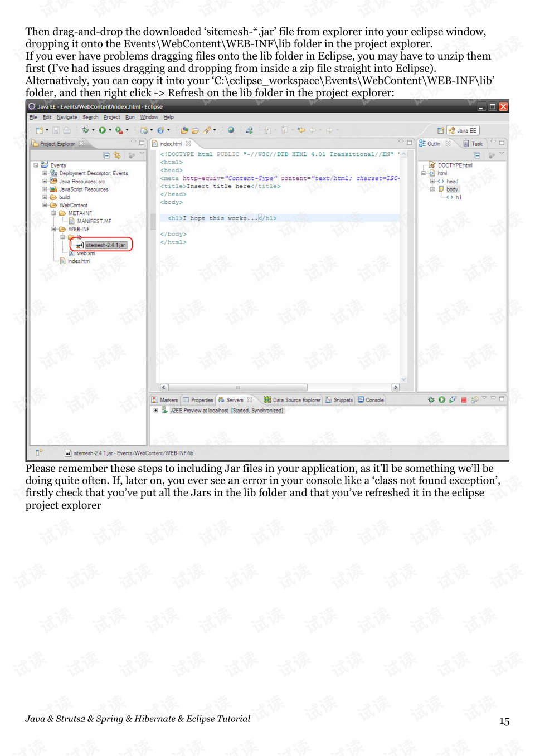This screenshot has width=535, height=756.
Task: Select MANIFEST.MF in the tree
Action: click(x=90, y=221)
